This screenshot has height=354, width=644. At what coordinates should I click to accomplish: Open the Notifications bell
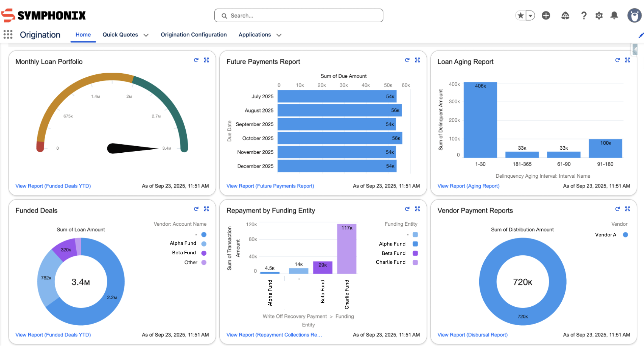click(x=614, y=16)
